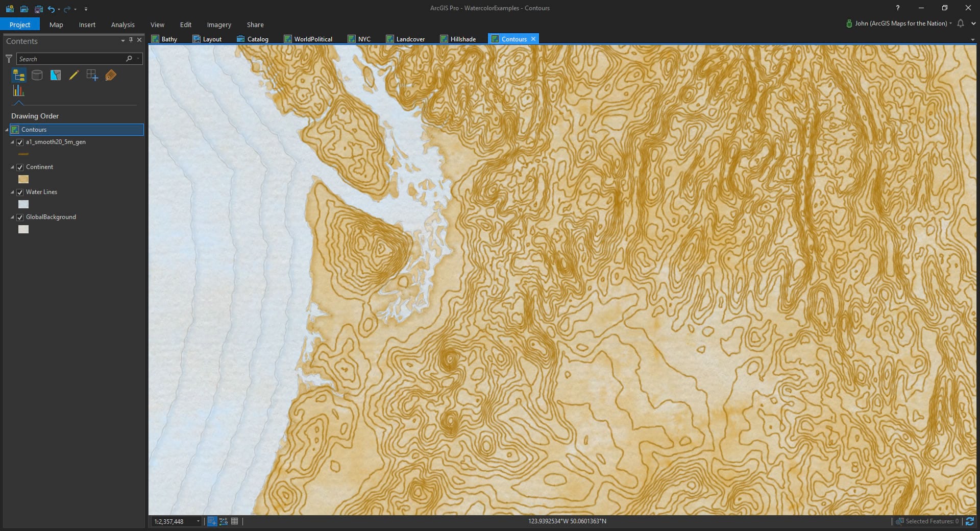Switch to the Layout view tab
Viewport: 980px width, 531px height.
[x=207, y=39]
